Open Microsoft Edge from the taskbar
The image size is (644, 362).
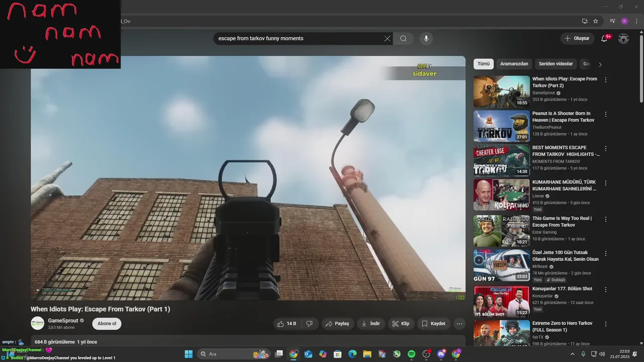point(353,354)
